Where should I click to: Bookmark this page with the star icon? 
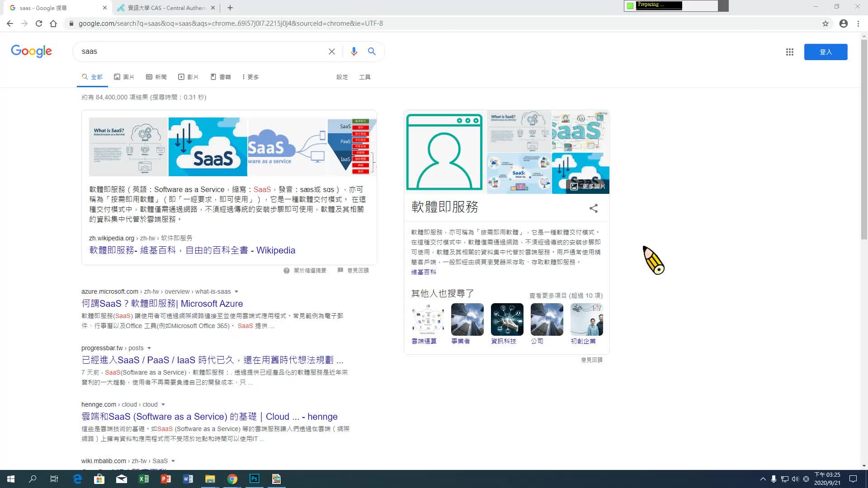[826, 23]
